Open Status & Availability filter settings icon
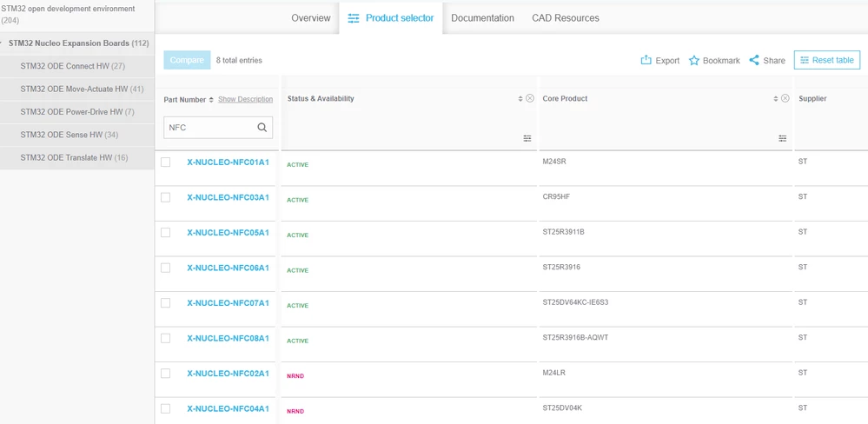 (x=527, y=138)
